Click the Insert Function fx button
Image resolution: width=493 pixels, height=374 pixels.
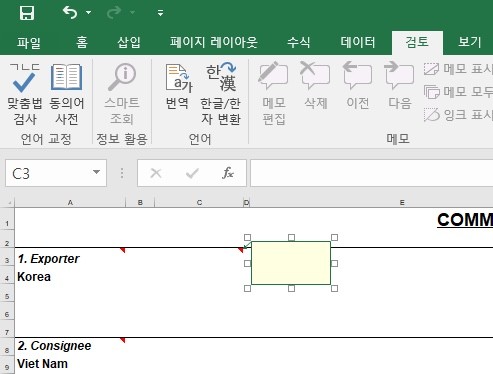(228, 173)
